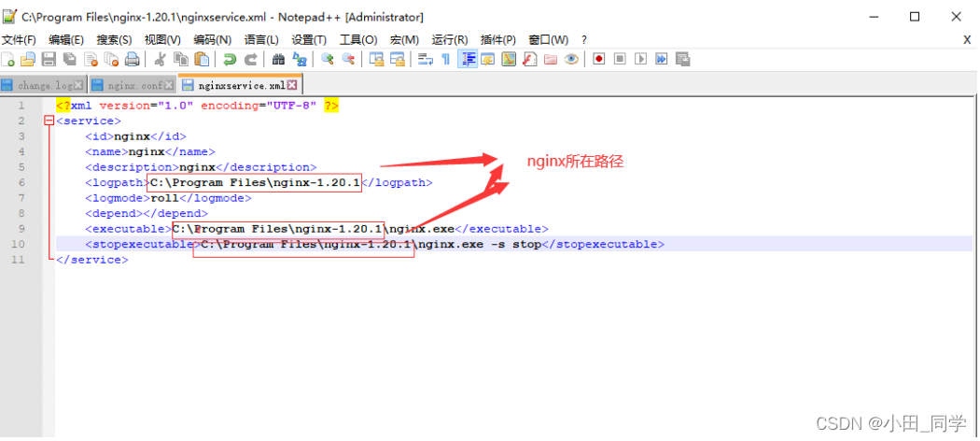Open the 编码(N) menu

(213, 40)
